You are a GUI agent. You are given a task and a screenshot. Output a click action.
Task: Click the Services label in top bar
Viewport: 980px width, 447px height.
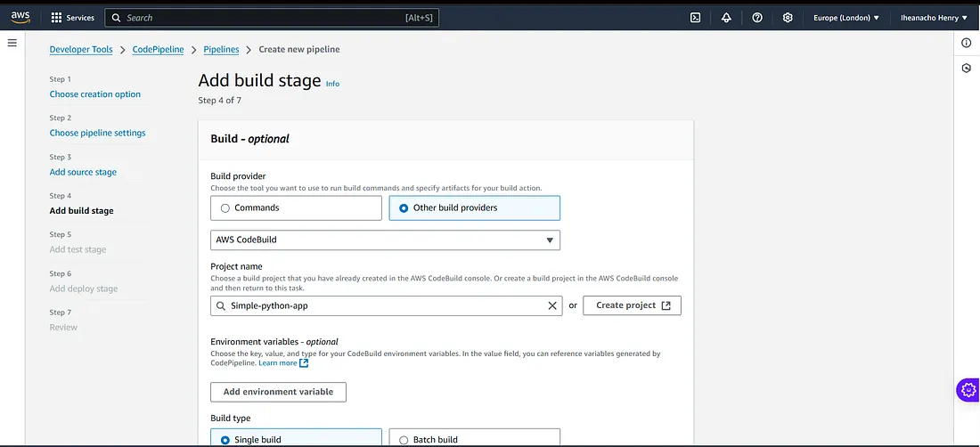pyautogui.click(x=80, y=18)
